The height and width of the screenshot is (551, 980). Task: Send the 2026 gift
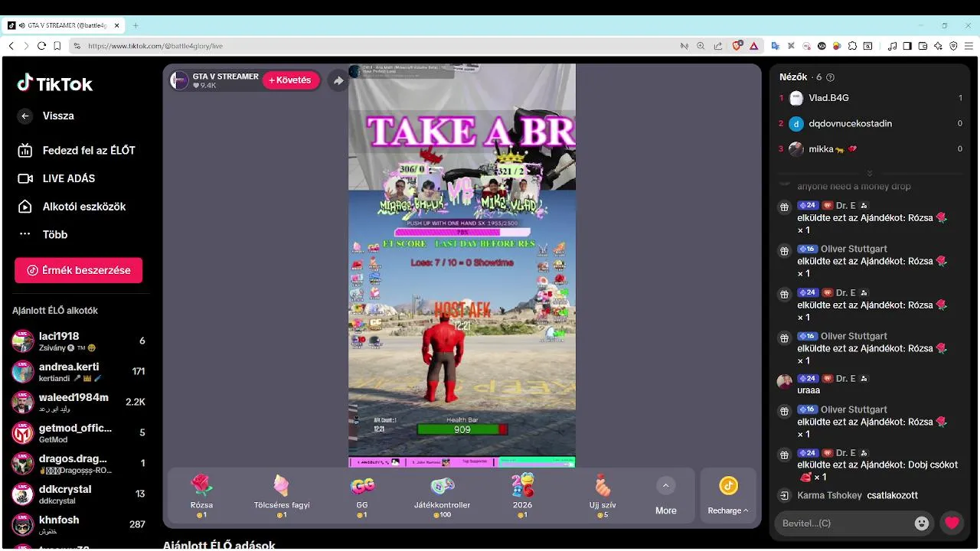522,496
